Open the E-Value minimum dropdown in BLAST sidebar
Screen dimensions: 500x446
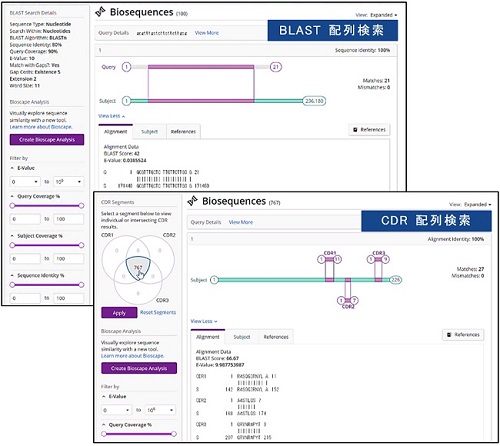(x=25, y=182)
